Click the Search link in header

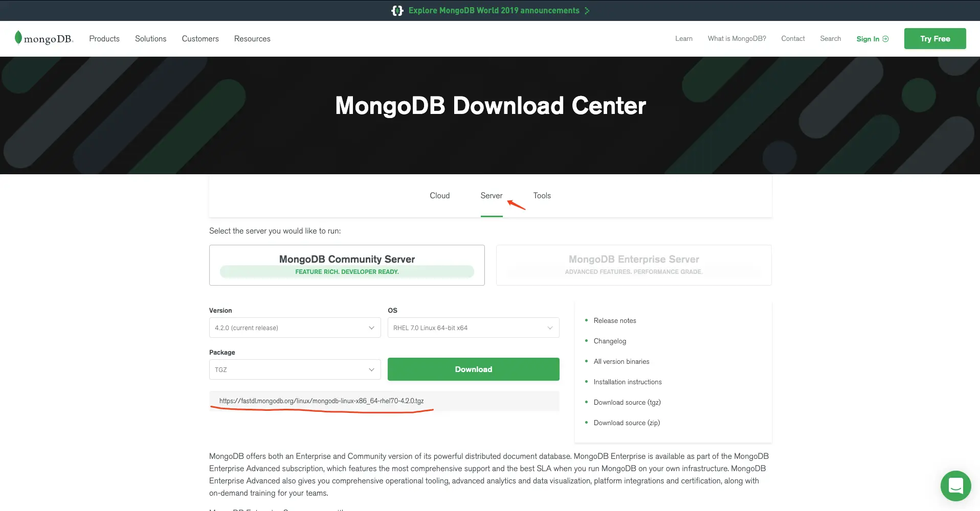tap(831, 39)
